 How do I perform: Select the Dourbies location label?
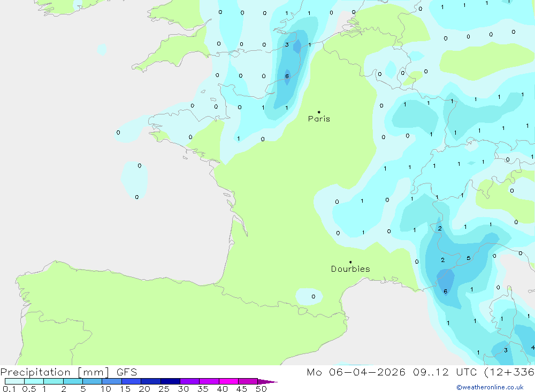tap(350, 269)
